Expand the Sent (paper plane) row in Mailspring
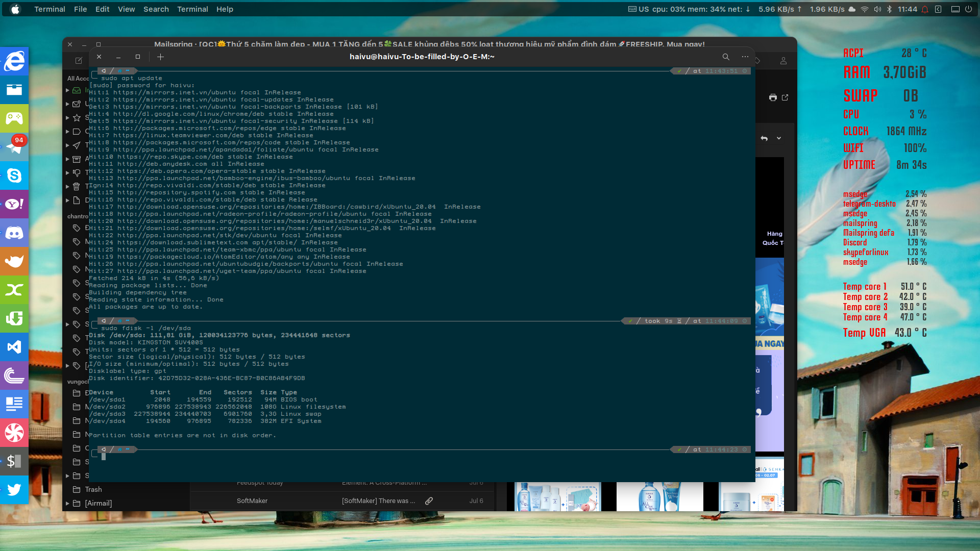The width and height of the screenshot is (980, 551). 67,145
